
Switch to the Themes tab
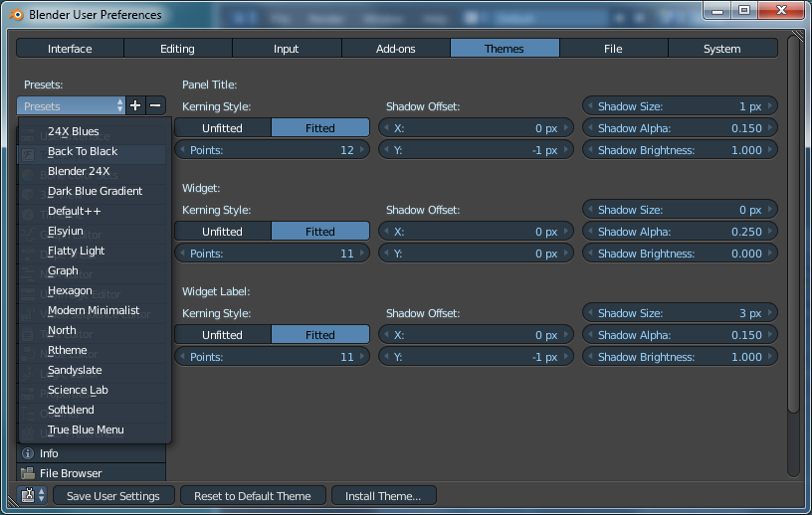(505, 49)
